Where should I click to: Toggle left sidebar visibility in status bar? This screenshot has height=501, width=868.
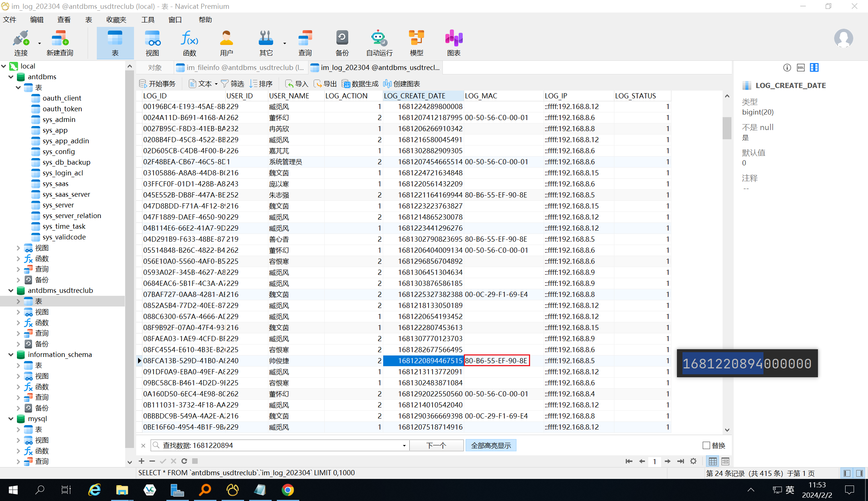(x=847, y=473)
